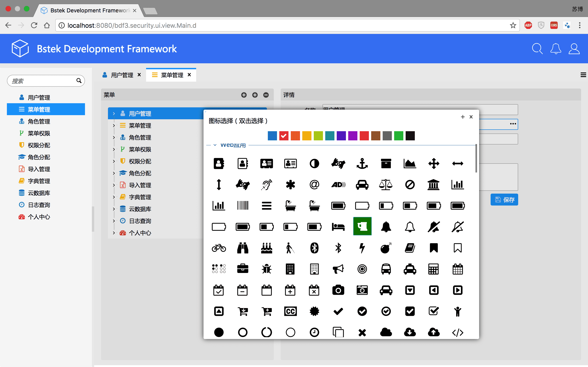Viewport: 588px width, 367px height.
Task: Select the bug icon
Action: 266,269
